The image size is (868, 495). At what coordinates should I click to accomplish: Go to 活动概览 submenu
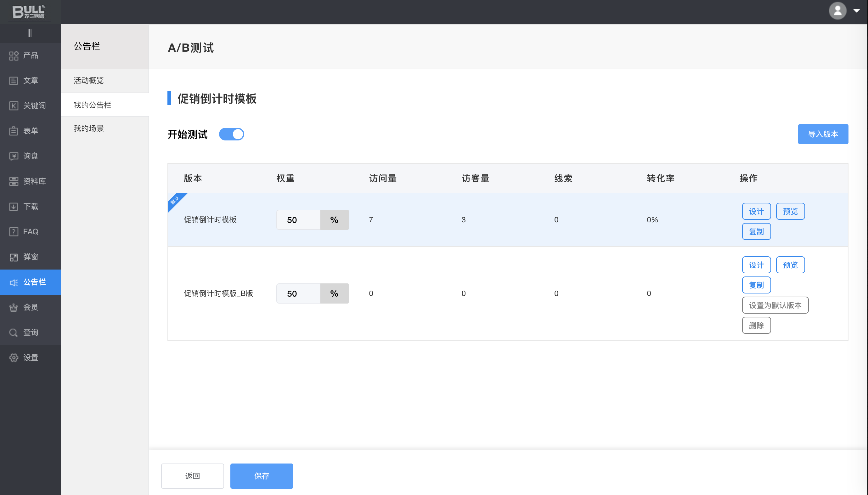click(105, 81)
